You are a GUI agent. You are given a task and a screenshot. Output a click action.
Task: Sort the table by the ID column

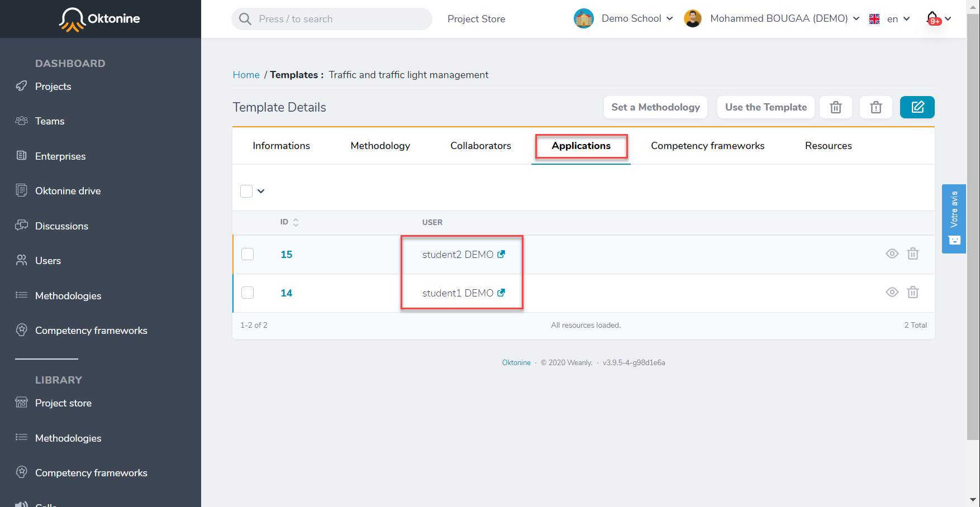(x=289, y=222)
